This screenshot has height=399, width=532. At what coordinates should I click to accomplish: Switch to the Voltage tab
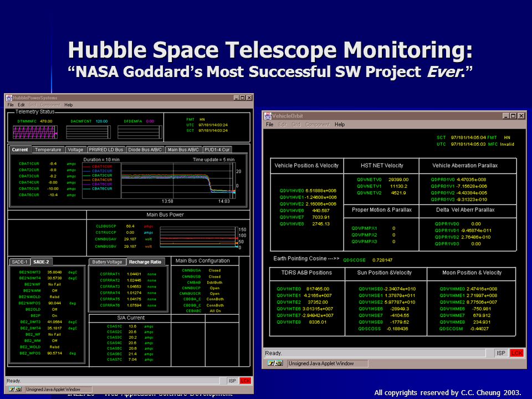click(x=75, y=150)
